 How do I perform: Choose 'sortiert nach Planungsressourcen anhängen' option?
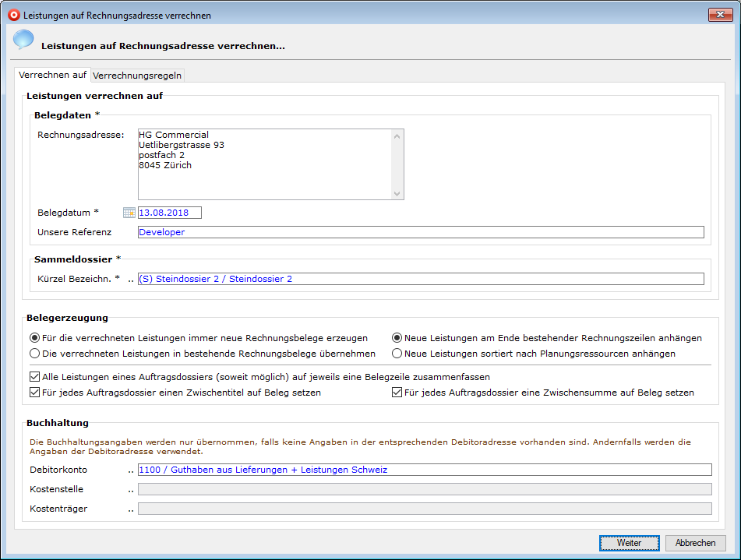coord(397,354)
